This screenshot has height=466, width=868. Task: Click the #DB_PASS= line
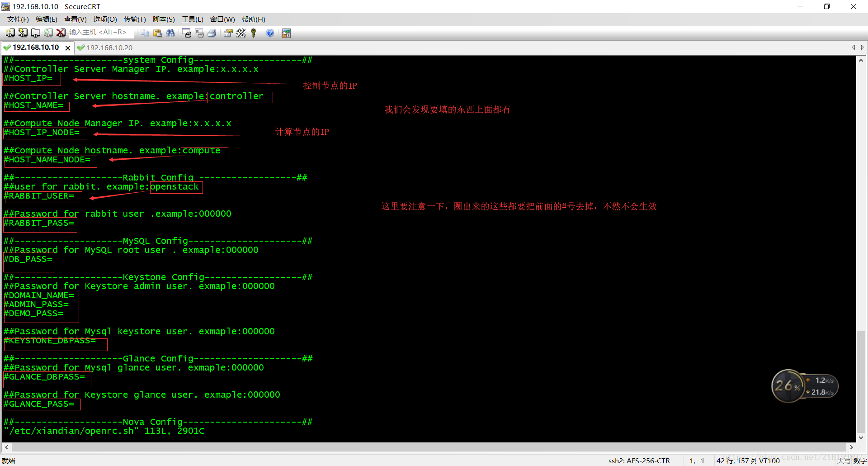point(28,259)
